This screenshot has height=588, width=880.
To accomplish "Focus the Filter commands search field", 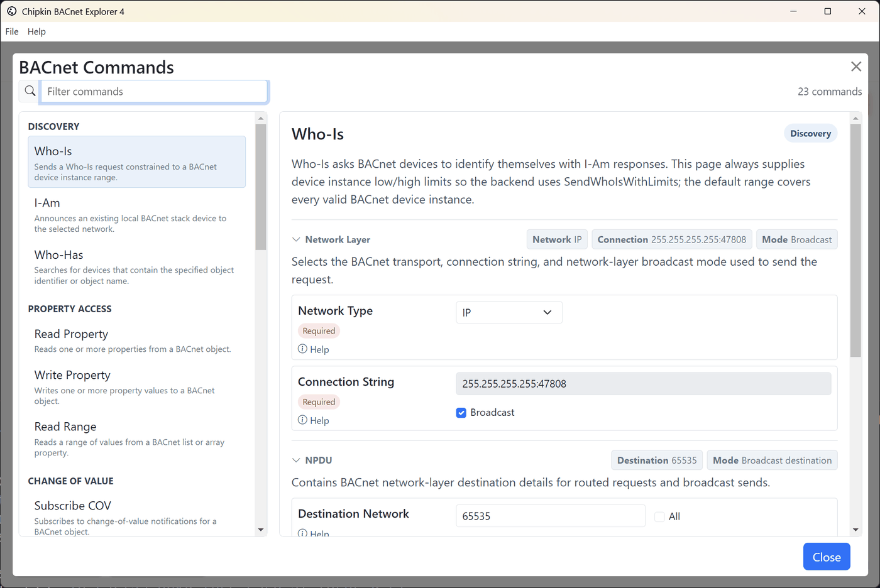I will click(154, 91).
